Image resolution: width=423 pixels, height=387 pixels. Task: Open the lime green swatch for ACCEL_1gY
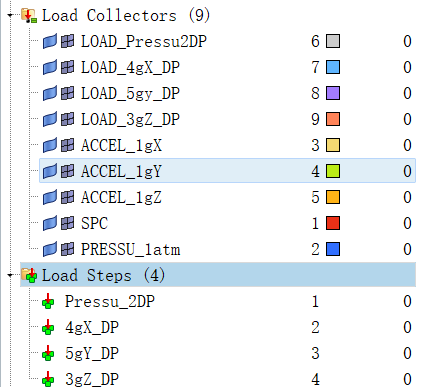pos(333,171)
